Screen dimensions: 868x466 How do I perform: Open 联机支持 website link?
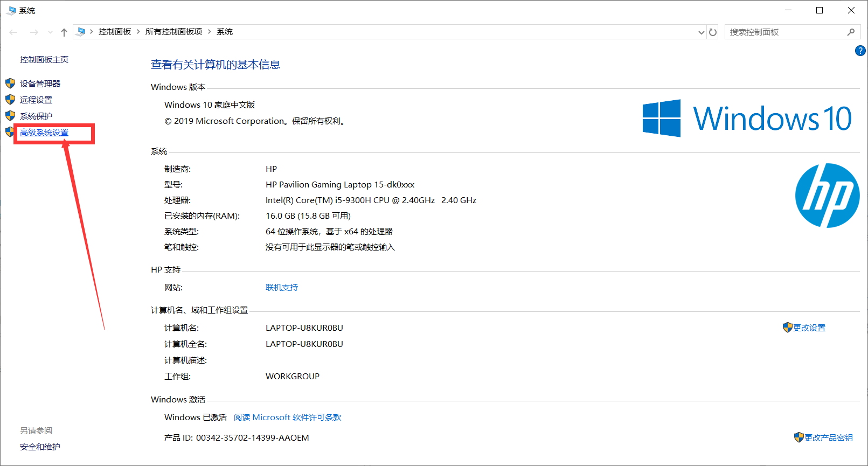click(282, 288)
